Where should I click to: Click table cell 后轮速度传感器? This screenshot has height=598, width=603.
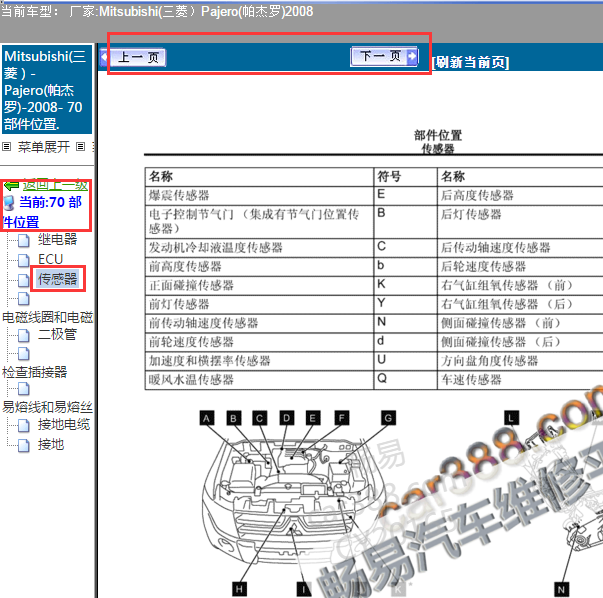520,267
